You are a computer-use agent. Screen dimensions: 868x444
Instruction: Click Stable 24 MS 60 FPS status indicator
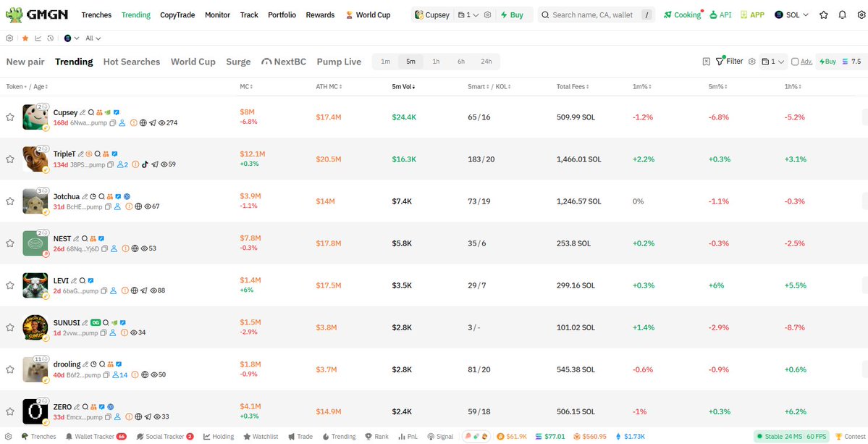(x=791, y=436)
